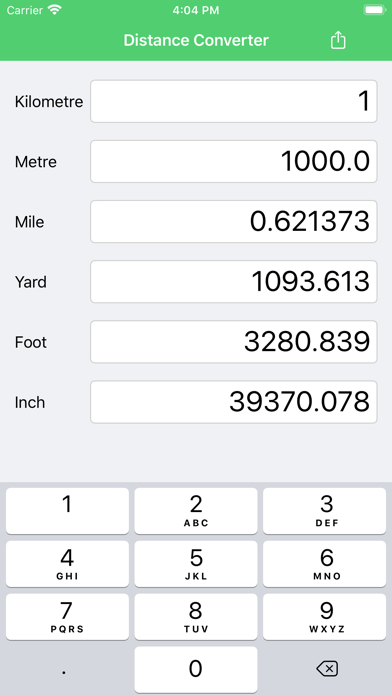Tap the 5 JKL key
392x696 pixels.
196,564
